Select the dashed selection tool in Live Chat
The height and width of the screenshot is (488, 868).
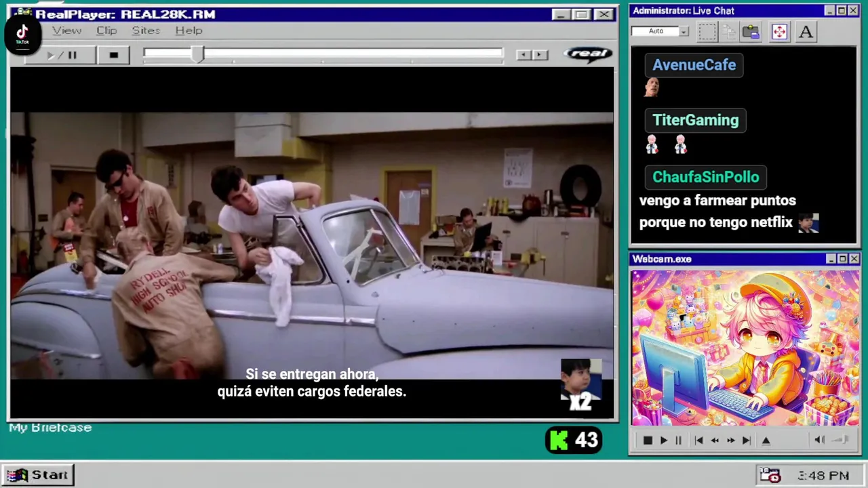pyautogui.click(x=707, y=32)
